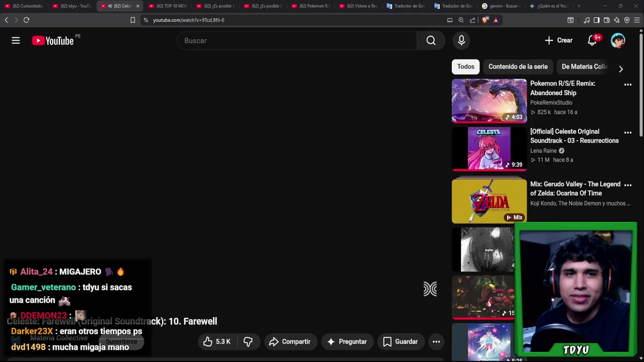This screenshot has height=362, width=644.
Task: Start voice search with the microphone
Action: pos(461,41)
